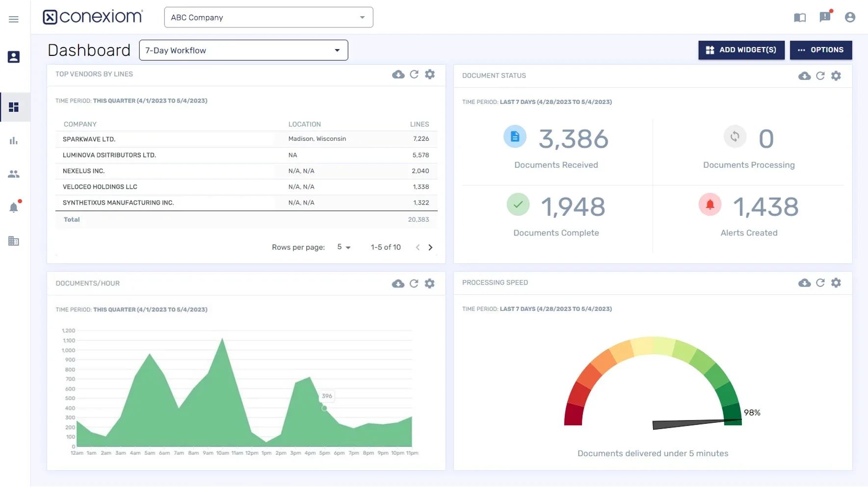Click the Add Widget(s) button
Screen dimensions: 868x487
(741, 50)
